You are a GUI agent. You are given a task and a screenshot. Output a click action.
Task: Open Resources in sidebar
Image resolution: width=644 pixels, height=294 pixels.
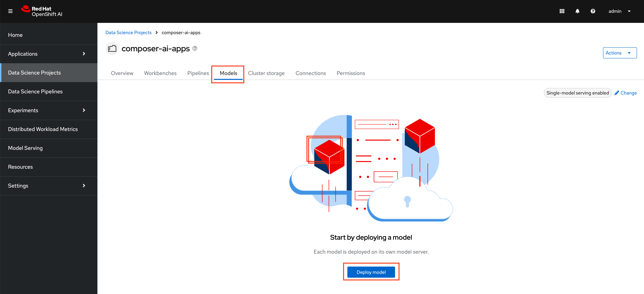click(x=49, y=167)
